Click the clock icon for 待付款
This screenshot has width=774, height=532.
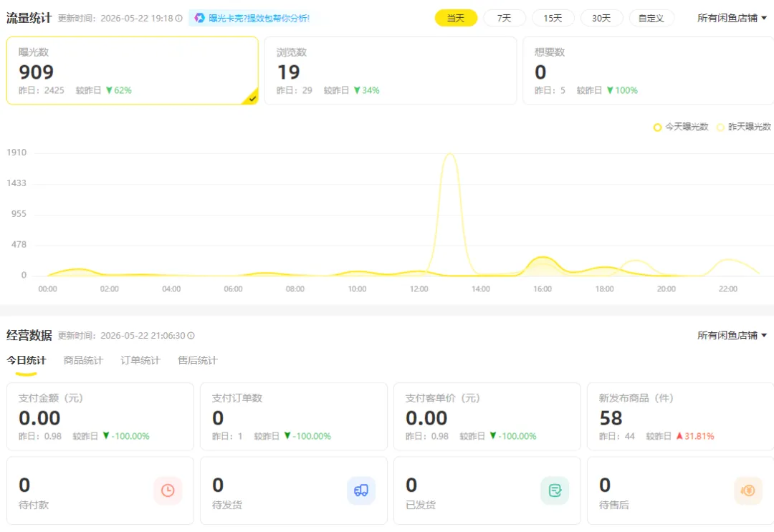tap(168, 490)
